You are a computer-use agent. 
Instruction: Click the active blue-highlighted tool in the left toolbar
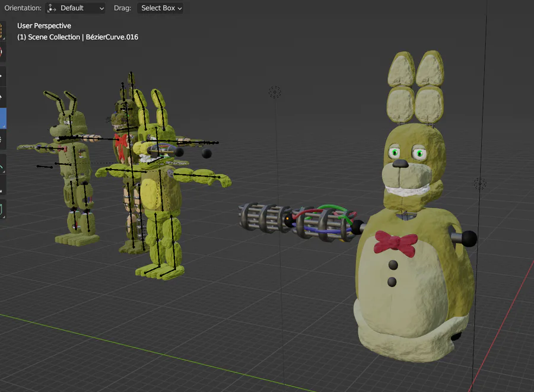click(x=3, y=119)
